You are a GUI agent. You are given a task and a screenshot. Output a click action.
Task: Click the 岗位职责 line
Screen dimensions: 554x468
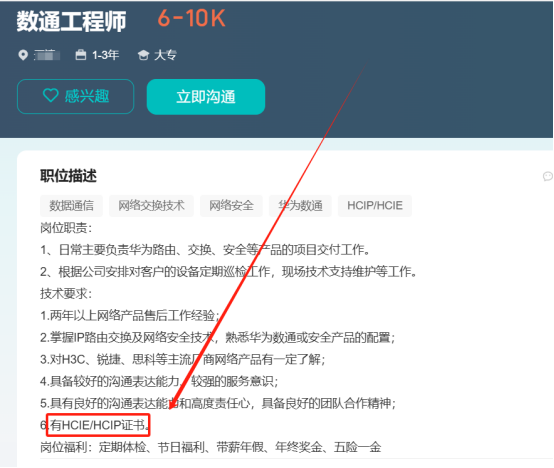[x=66, y=228]
